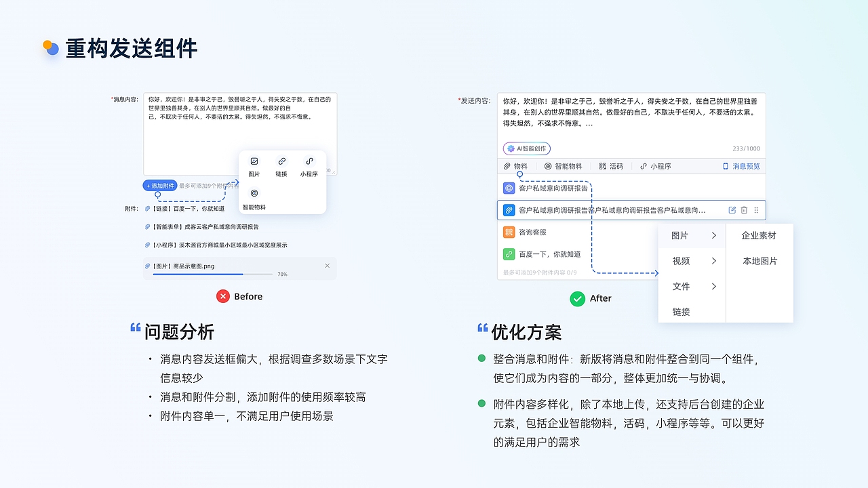This screenshot has width=868, height=488.
Task: Open the 图片 menu item
Action: tap(692, 236)
